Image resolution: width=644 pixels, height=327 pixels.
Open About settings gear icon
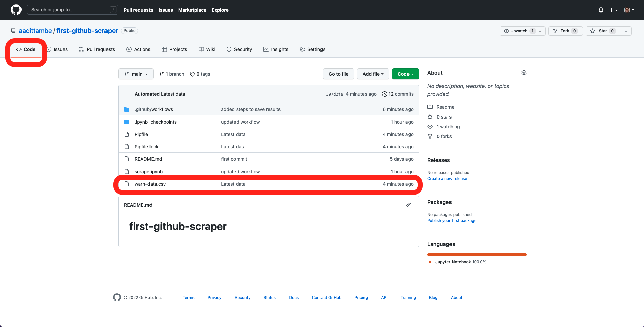[x=524, y=73]
